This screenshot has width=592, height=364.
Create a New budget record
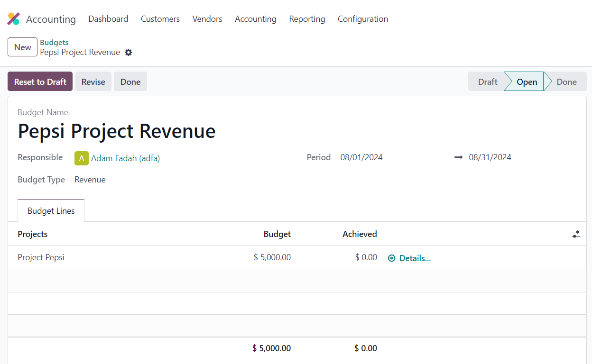pos(23,47)
